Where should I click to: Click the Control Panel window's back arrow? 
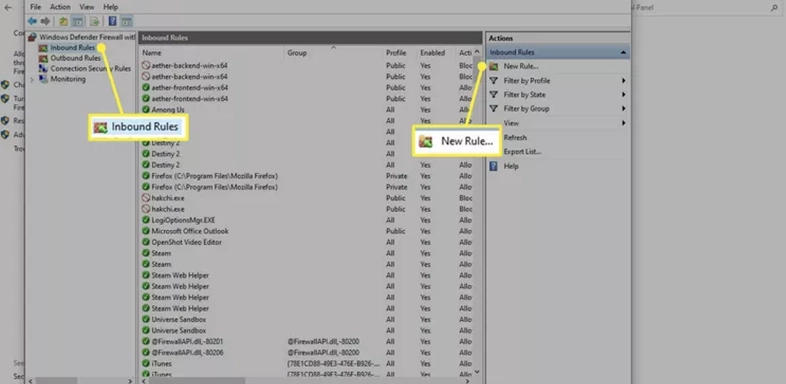tap(8, 8)
